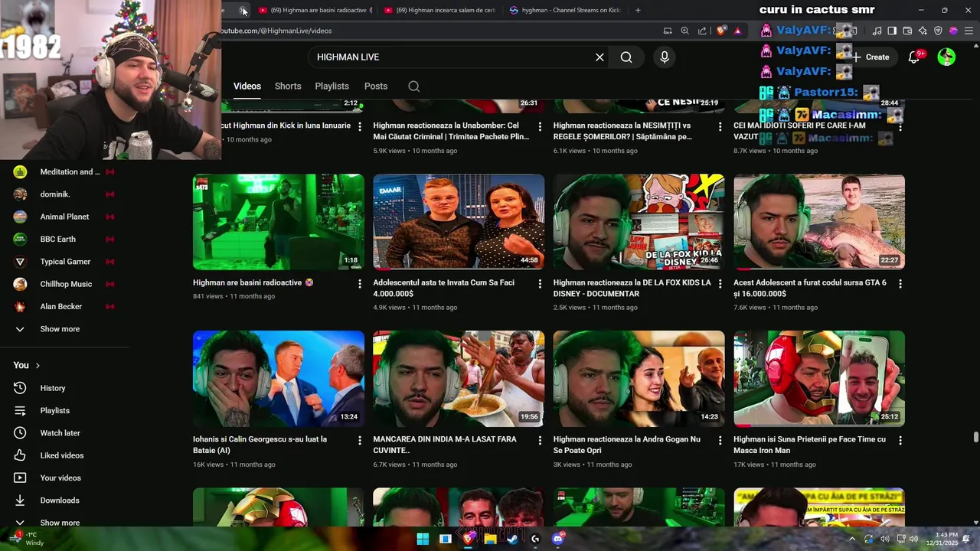Open options menu for MANCAREA DIN INDIA video

pyautogui.click(x=540, y=441)
